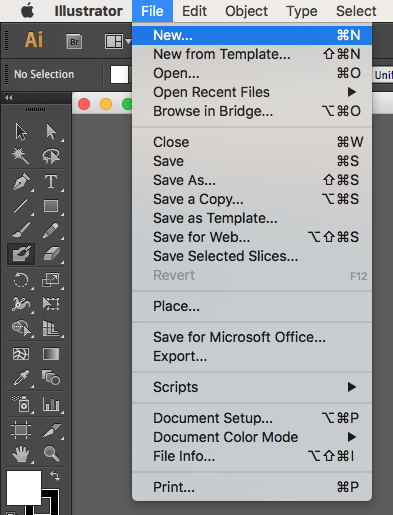Select the Selection tool black arrow
This screenshot has height=515, width=393.
click(21, 132)
